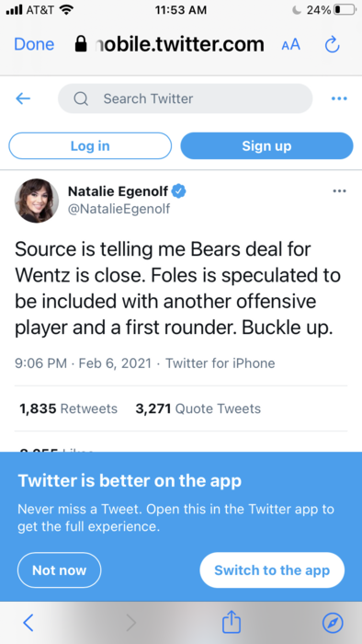Open the three-dot menu beside search
362x644 pixels.
coord(339,98)
